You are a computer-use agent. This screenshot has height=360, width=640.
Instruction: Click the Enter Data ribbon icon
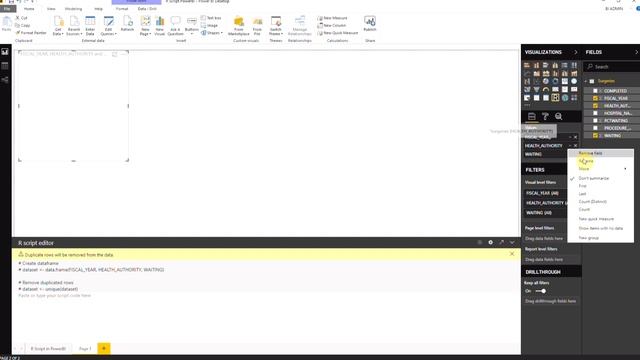point(90,26)
